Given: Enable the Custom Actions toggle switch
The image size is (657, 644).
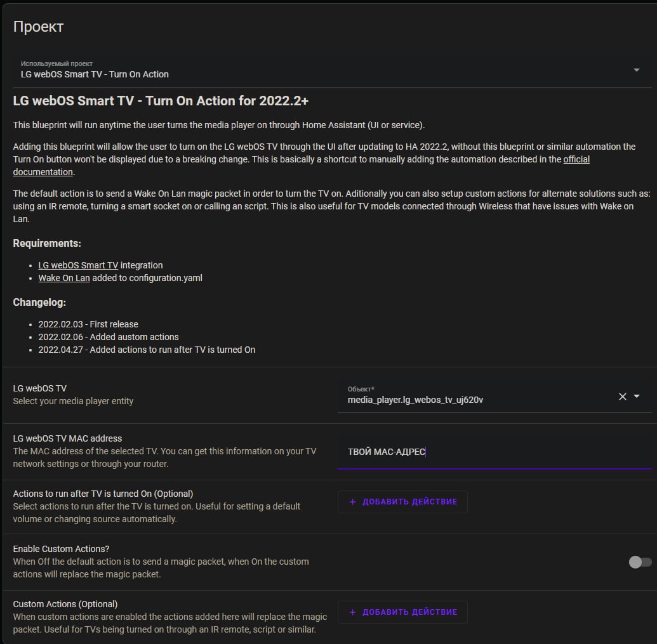Looking at the screenshot, I should point(640,562).
